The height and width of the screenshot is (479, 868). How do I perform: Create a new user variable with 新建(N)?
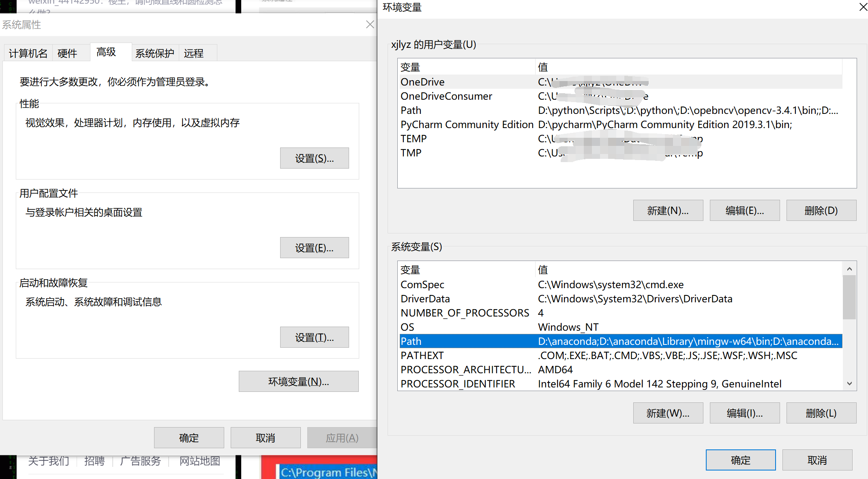pos(668,210)
